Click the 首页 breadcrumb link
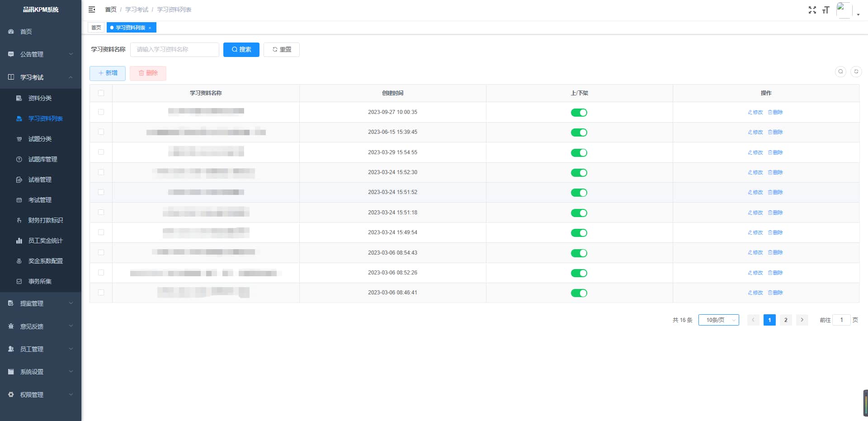 coord(111,9)
